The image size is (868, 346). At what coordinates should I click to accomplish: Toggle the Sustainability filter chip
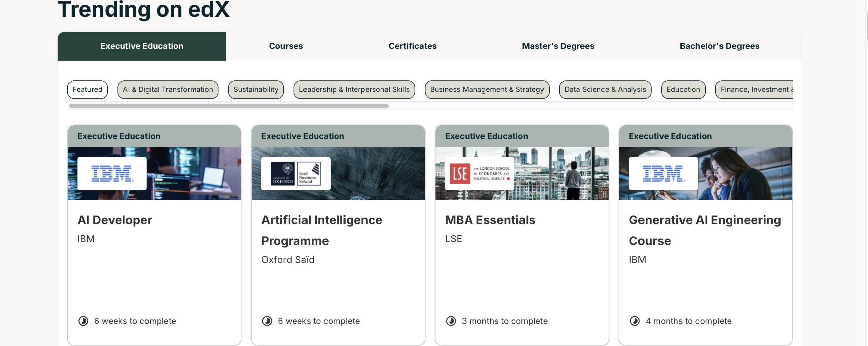256,89
